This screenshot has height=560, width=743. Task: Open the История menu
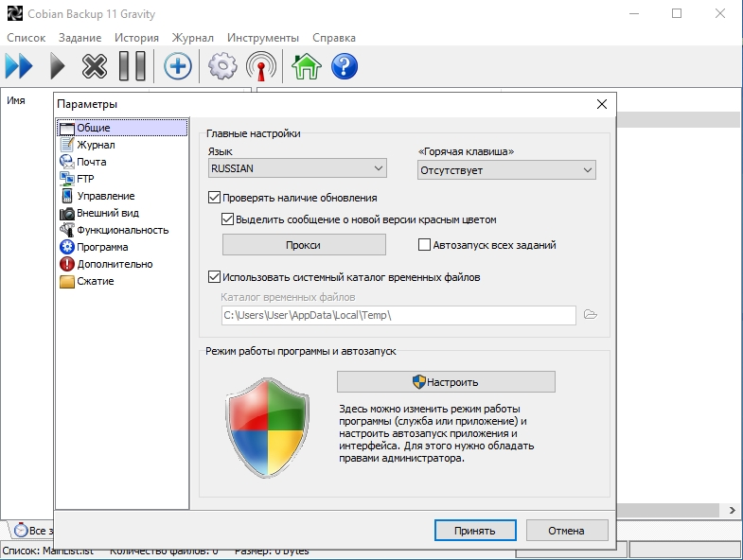136,38
